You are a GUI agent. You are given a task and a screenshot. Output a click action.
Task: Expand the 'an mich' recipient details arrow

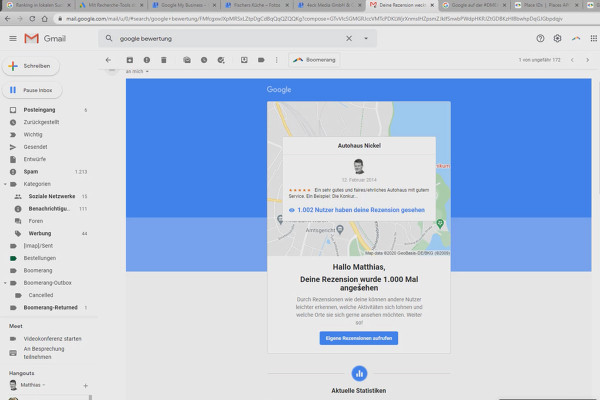(x=147, y=72)
